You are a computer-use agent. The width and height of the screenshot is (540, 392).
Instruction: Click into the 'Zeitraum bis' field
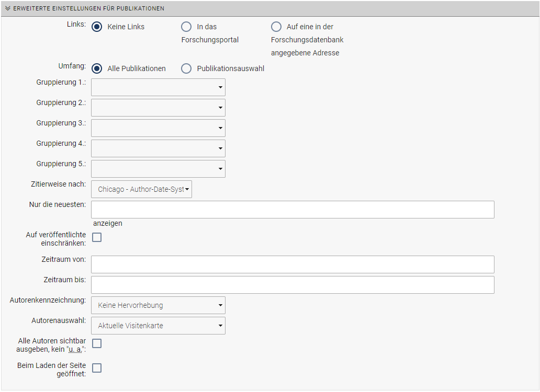pyautogui.click(x=292, y=285)
